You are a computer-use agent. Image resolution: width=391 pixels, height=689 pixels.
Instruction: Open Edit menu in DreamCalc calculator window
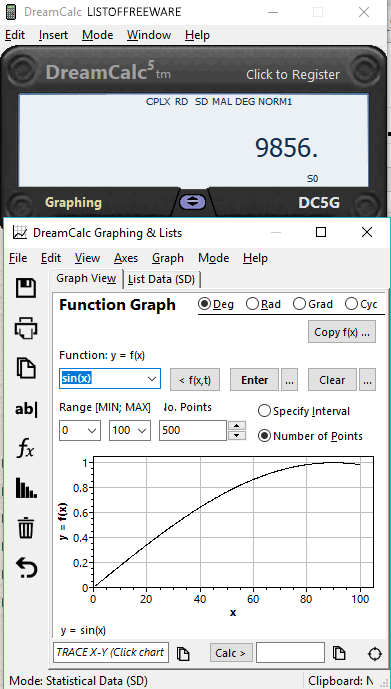click(15, 35)
